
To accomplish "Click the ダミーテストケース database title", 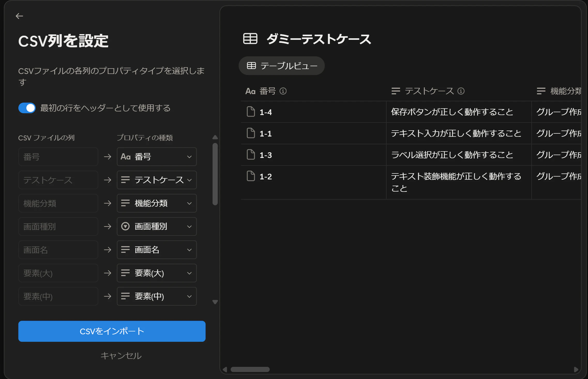I will point(319,39).
